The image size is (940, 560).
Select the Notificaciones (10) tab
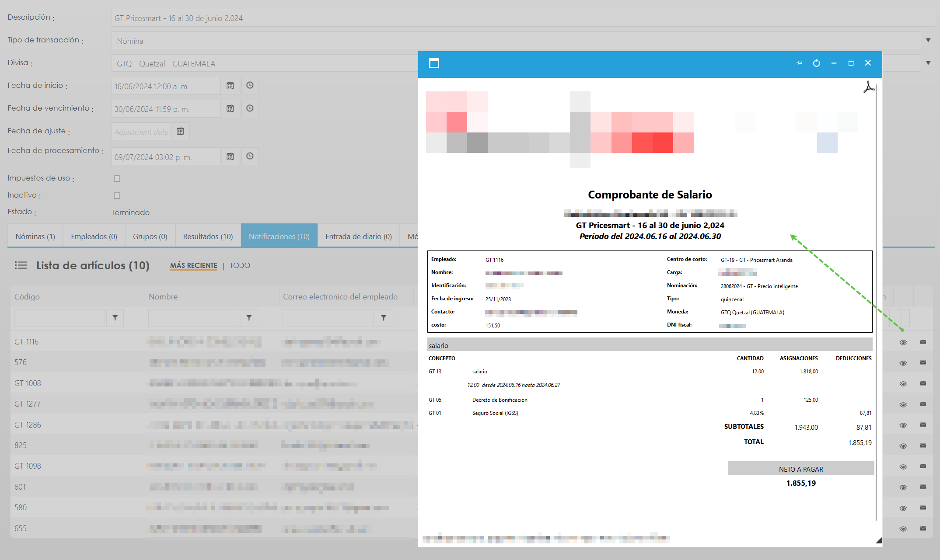[279, 236]
